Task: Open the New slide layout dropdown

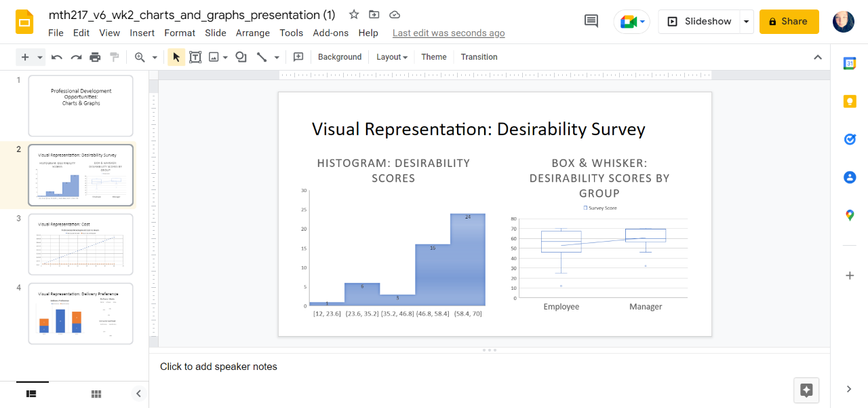Action: 39,57
